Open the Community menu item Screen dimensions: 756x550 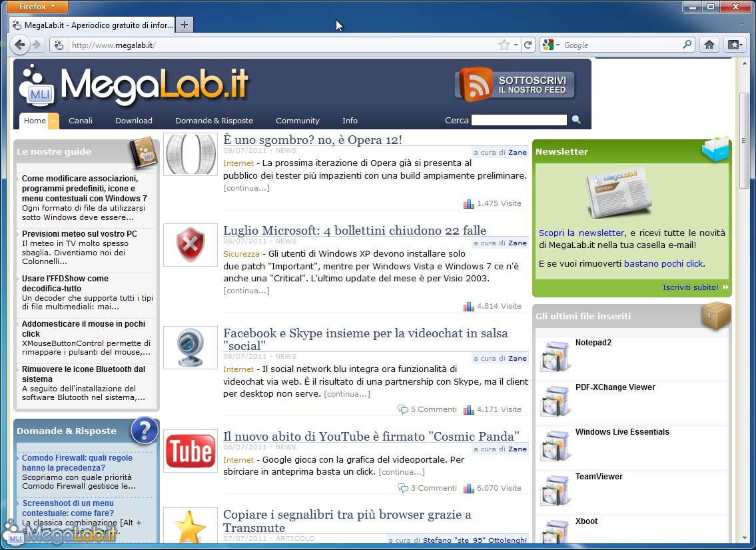(298, 121)
